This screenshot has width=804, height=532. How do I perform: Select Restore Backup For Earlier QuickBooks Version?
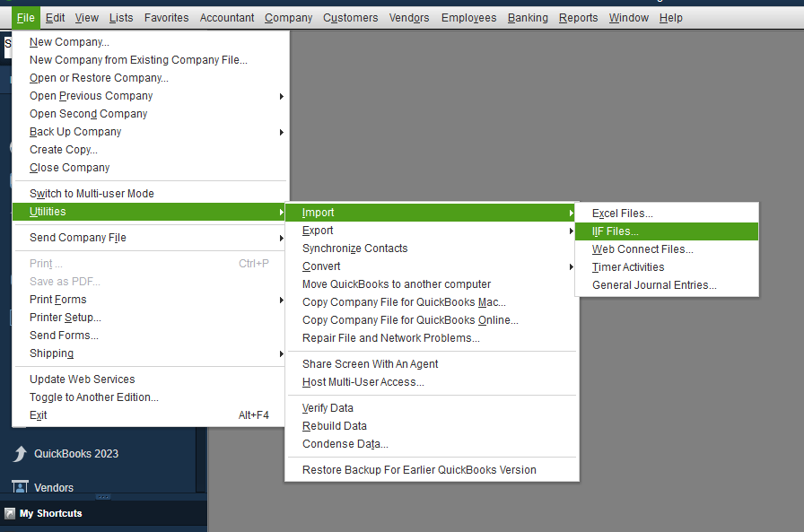click(x=432, y=470)
